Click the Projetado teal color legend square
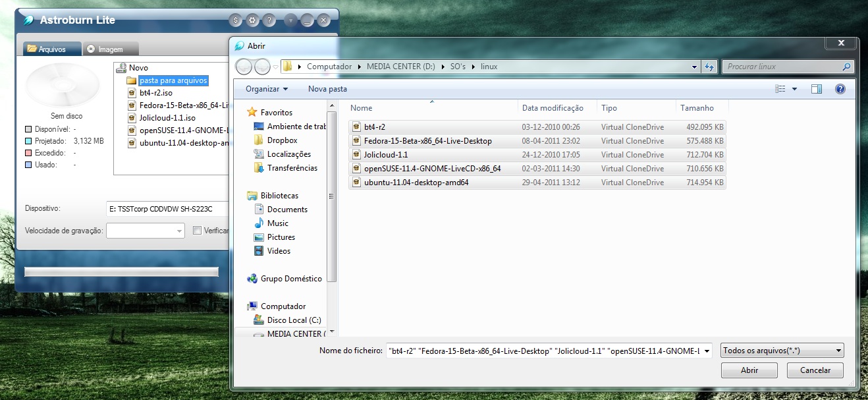This screenshot has width=868, height=400. click(28, 141)
